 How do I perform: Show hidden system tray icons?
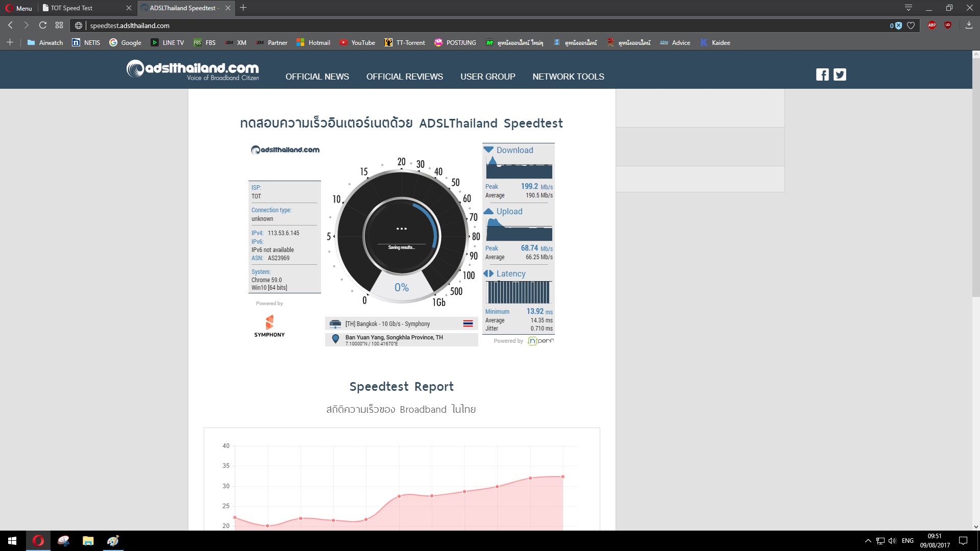point(868,541)
